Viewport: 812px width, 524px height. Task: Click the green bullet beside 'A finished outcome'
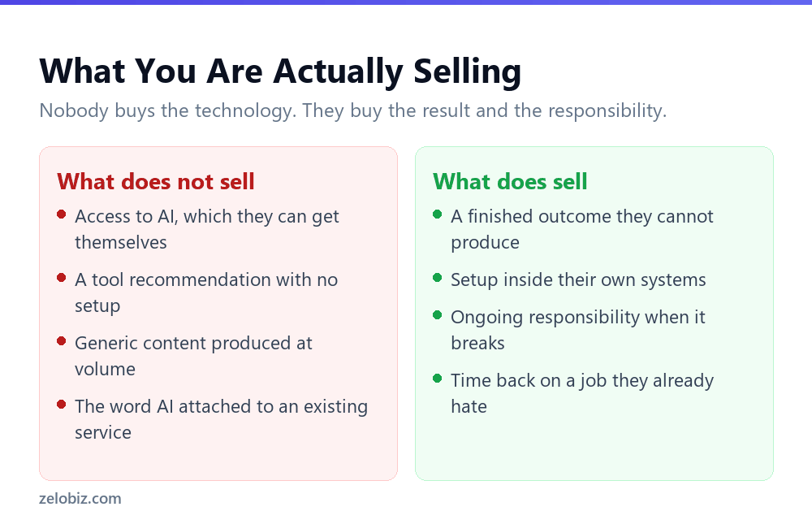437,214
